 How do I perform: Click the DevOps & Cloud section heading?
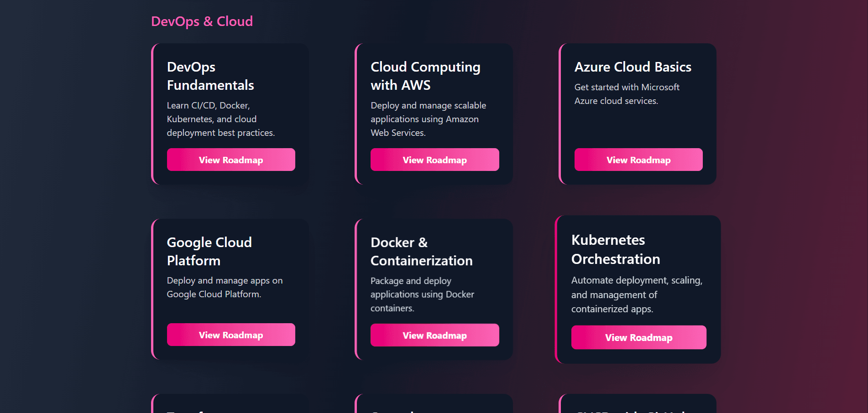pos(202,21)
